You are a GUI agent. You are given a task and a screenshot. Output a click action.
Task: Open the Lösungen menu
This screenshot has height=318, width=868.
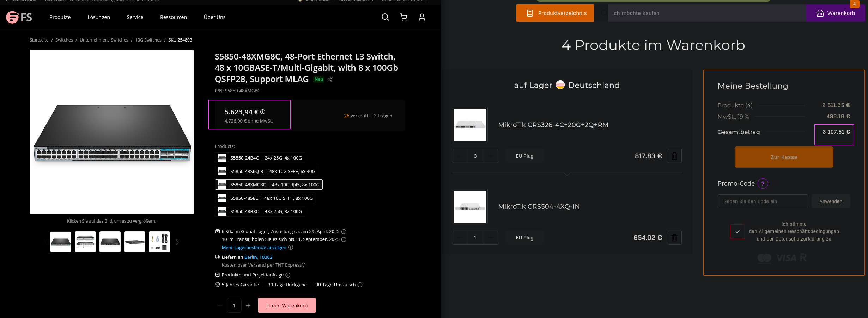pos(99,17)
